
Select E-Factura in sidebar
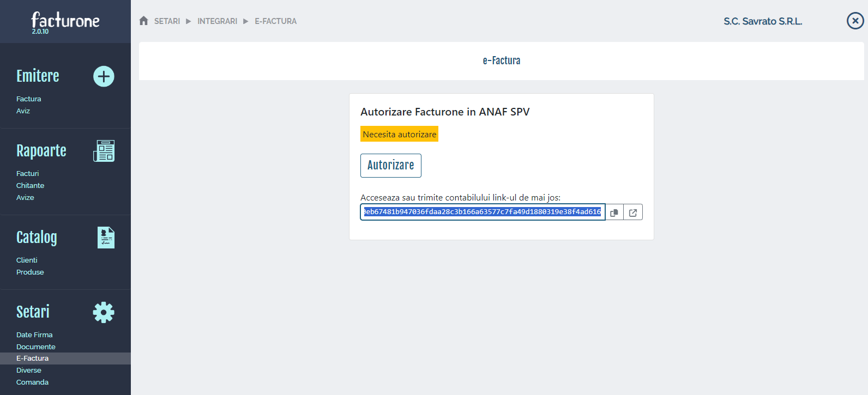[65, 358]
